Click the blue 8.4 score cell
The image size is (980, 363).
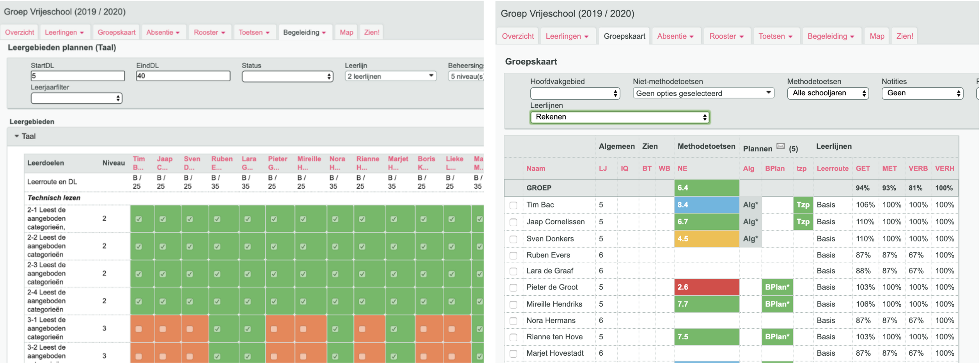click(706, 205)
